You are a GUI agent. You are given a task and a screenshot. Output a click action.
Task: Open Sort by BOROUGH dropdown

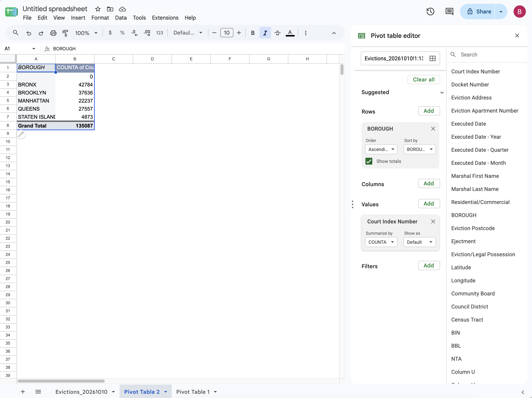click(420, 149)
